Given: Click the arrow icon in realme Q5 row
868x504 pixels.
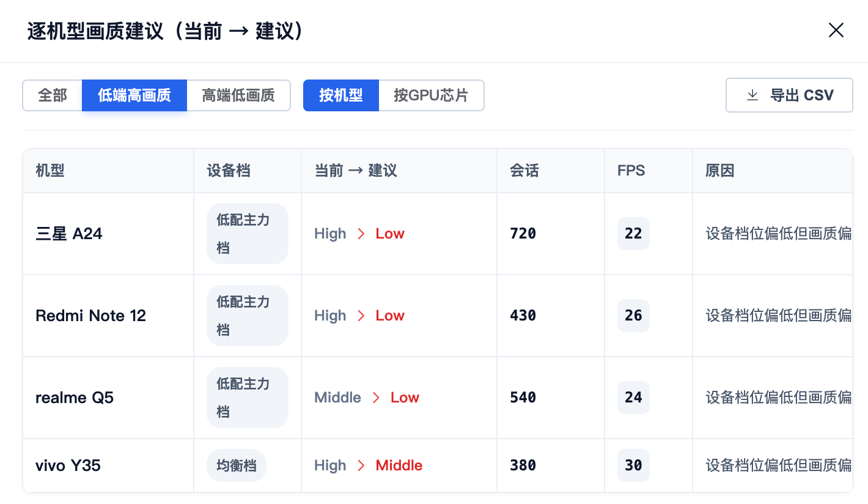Looking at the screenshot, I should coord(376,398).
